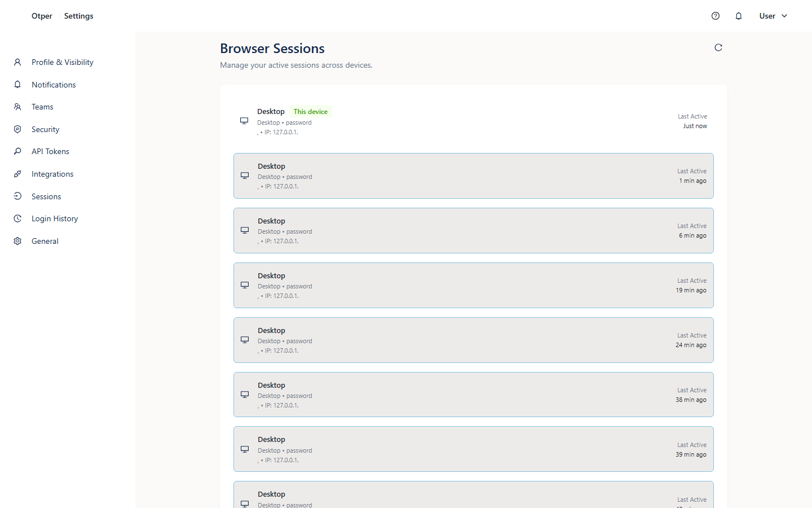Click the This device badge
This screenshot has width=812, height=508.
click(310, 112)
